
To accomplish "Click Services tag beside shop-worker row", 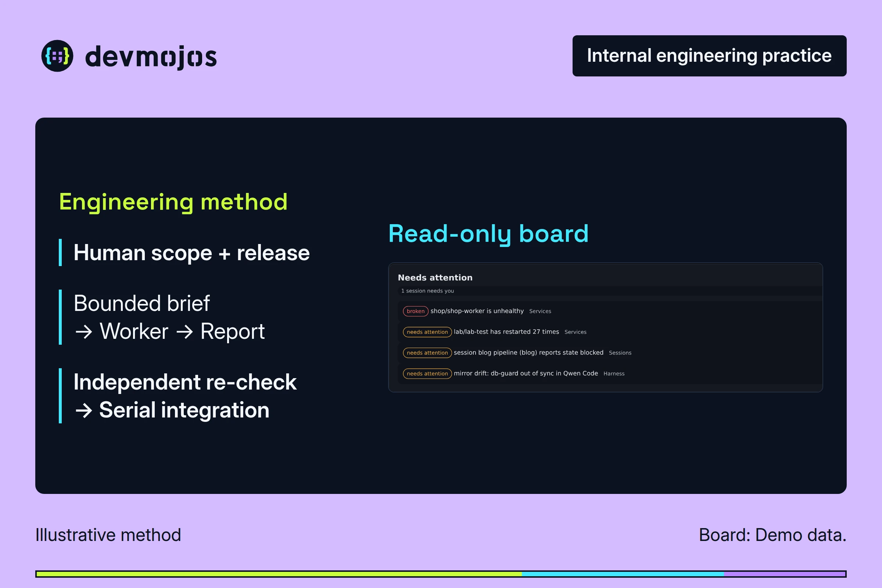I will 540,311.
